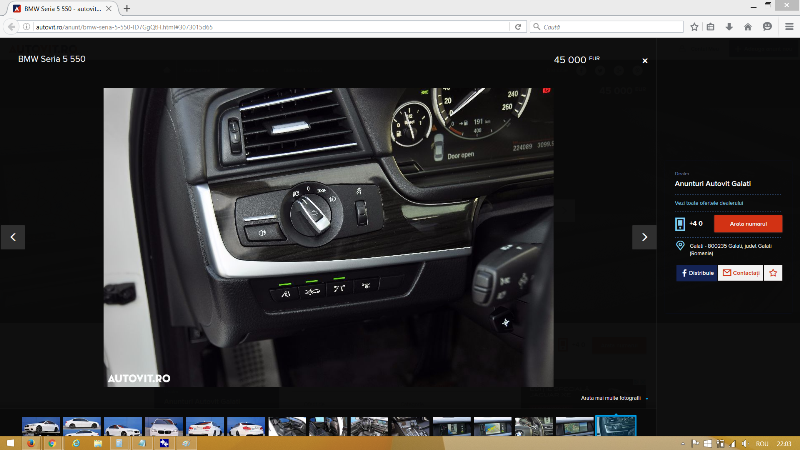The image size is (800, 450).
Task: Click the phone icon beside the number
Action: (x=681, y=224)
